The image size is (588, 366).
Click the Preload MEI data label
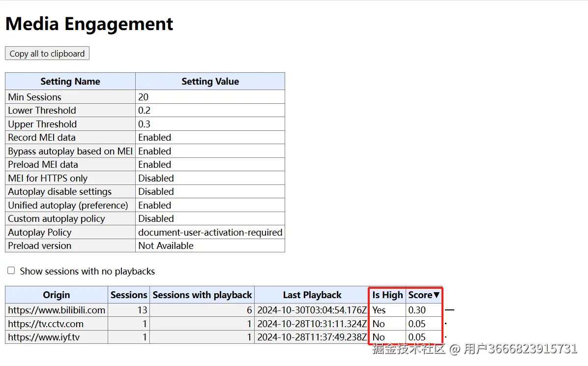point(70,164)
